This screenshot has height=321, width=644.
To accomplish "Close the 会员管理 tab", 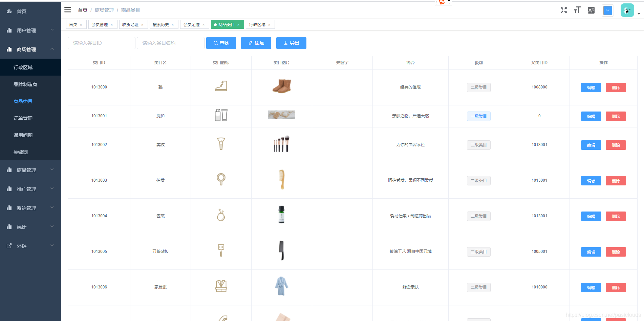I will click(x=112, y=25).
